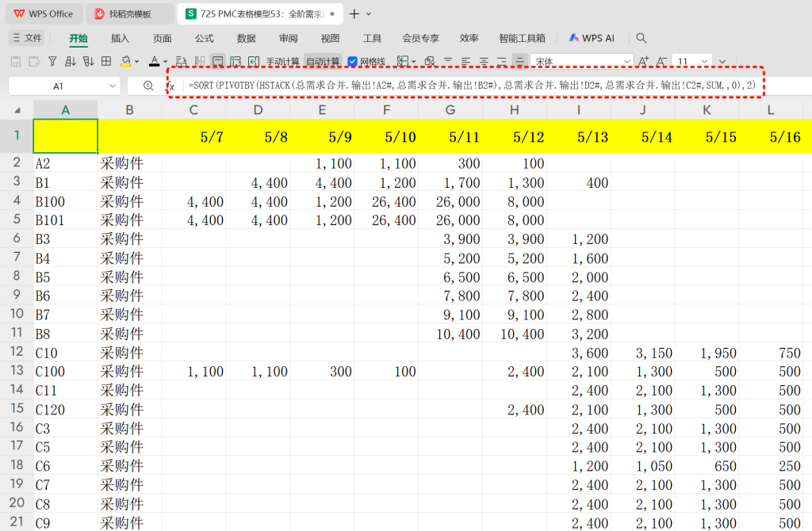812x531 pixels.
Task: Apply top vertical alignment
Action: pyautogui.click(x=448, y=62)
